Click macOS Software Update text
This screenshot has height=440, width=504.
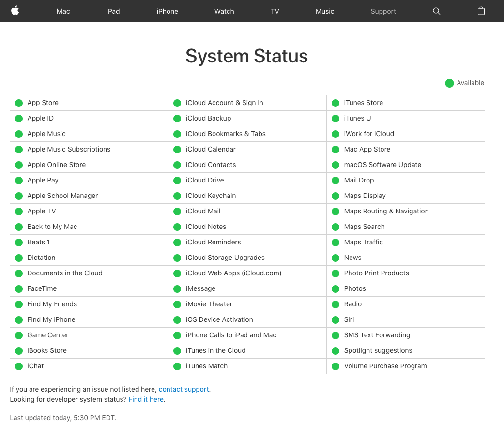(382, 165)
